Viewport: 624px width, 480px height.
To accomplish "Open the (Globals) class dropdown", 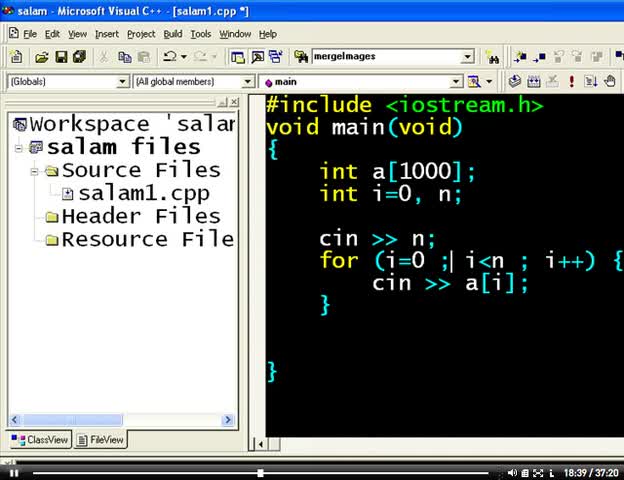I will tap(122, 82).
